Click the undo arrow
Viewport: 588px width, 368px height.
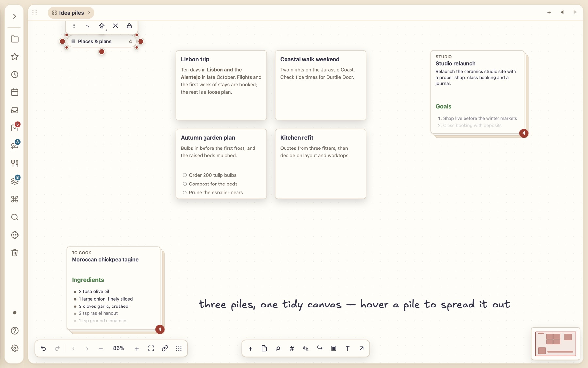43,348
